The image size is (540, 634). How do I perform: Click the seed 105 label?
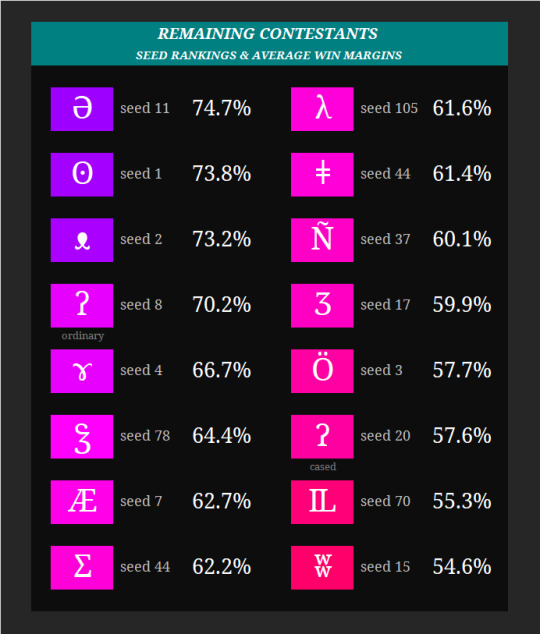[389, 108]
